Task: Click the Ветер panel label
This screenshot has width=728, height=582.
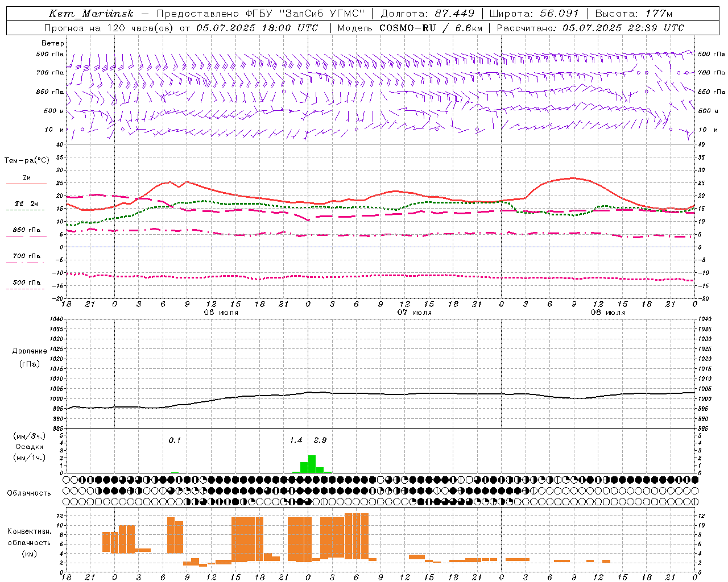Action: 53,43
